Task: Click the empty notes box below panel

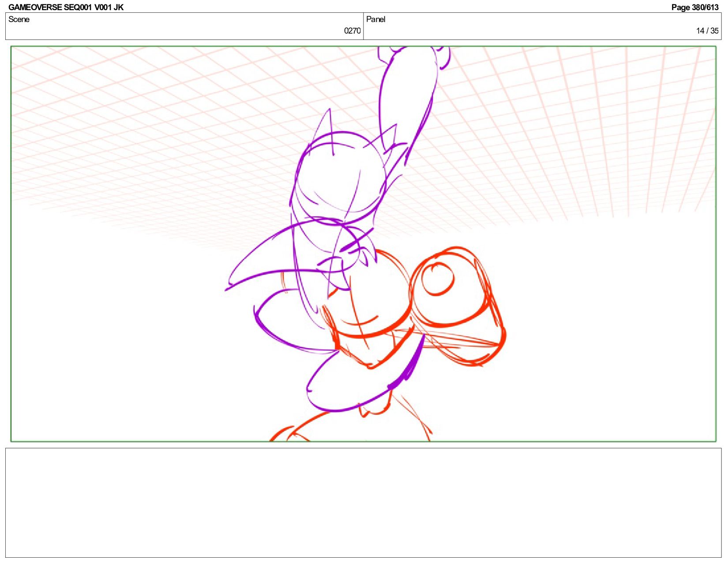Action: 363,503
